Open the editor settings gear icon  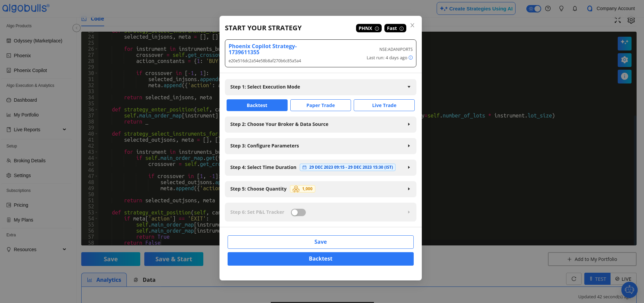tap(631, 20)
